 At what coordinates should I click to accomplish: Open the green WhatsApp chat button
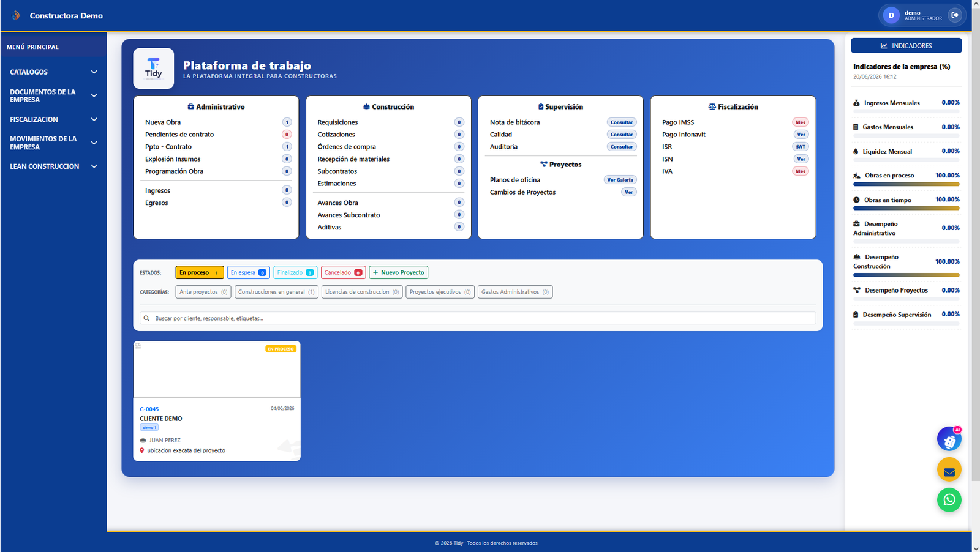(x=949, y=500)
